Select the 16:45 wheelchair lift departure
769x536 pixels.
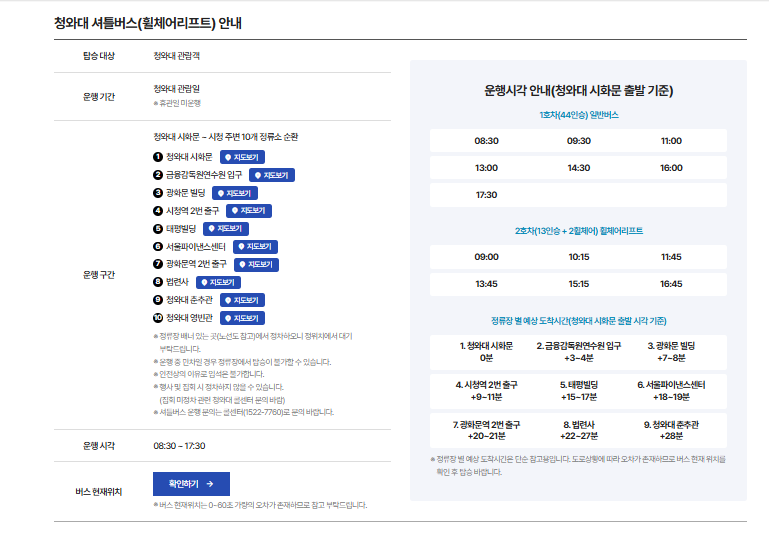tap(671, 284)
